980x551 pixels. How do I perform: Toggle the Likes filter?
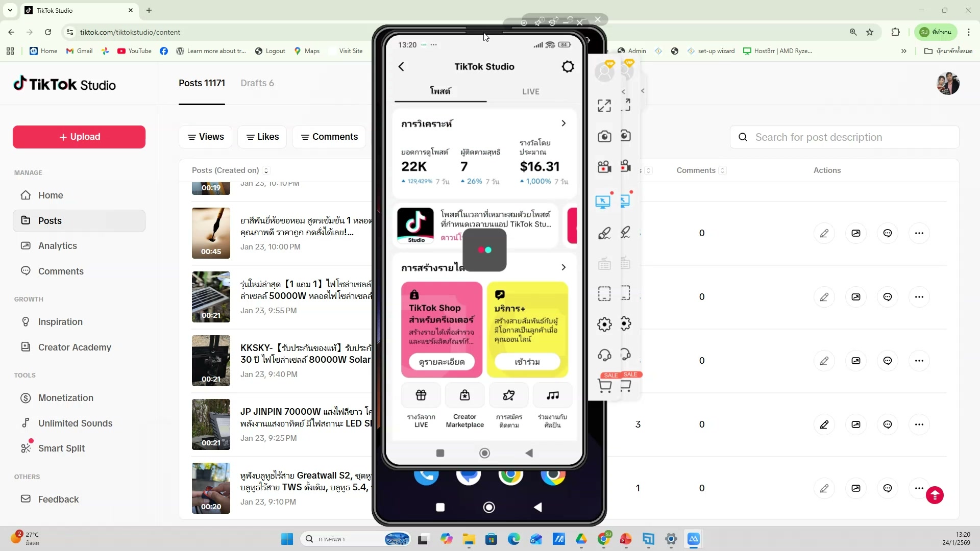(x=262, y=137)
